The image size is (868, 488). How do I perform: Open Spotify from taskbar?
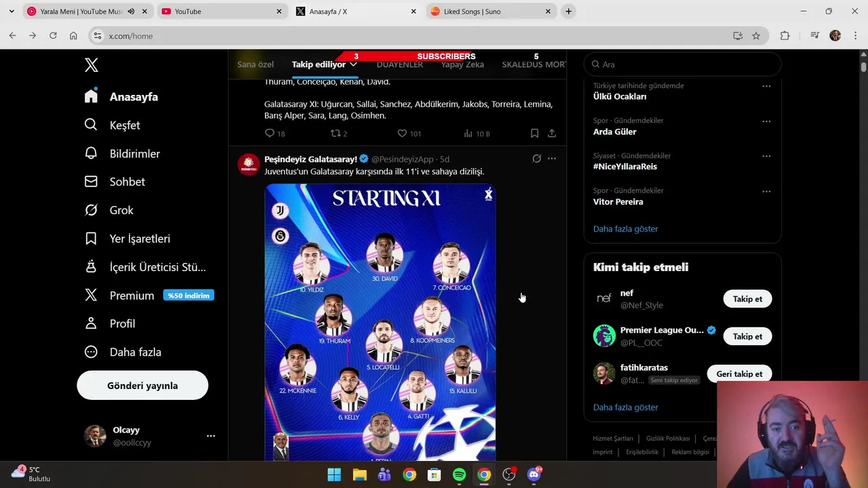pos(459,474)
